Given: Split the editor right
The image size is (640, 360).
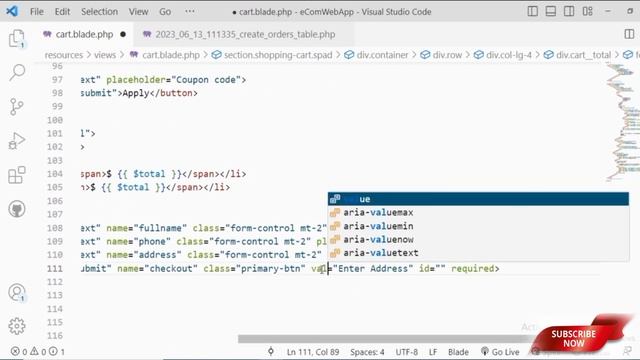Looking at the screenshot, I should point(629,34).
